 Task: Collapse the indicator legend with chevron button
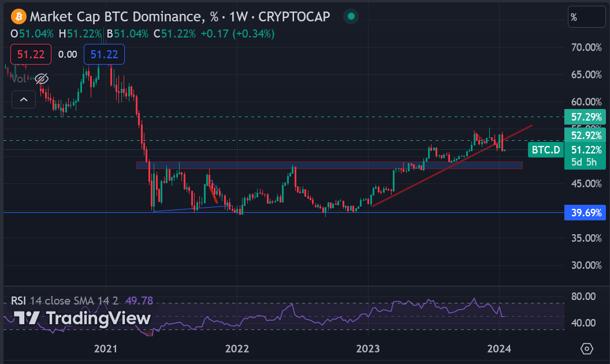tap(24, 99)
